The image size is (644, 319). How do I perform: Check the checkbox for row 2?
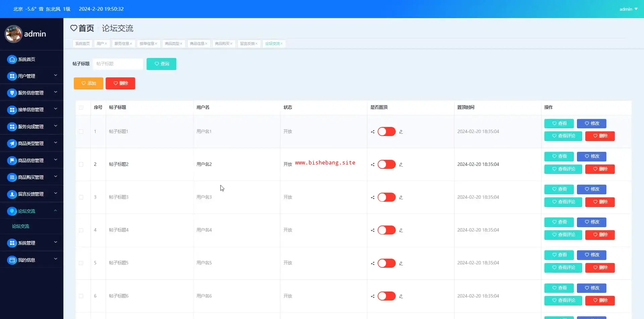pyautogui.click(x=81, y=165)
